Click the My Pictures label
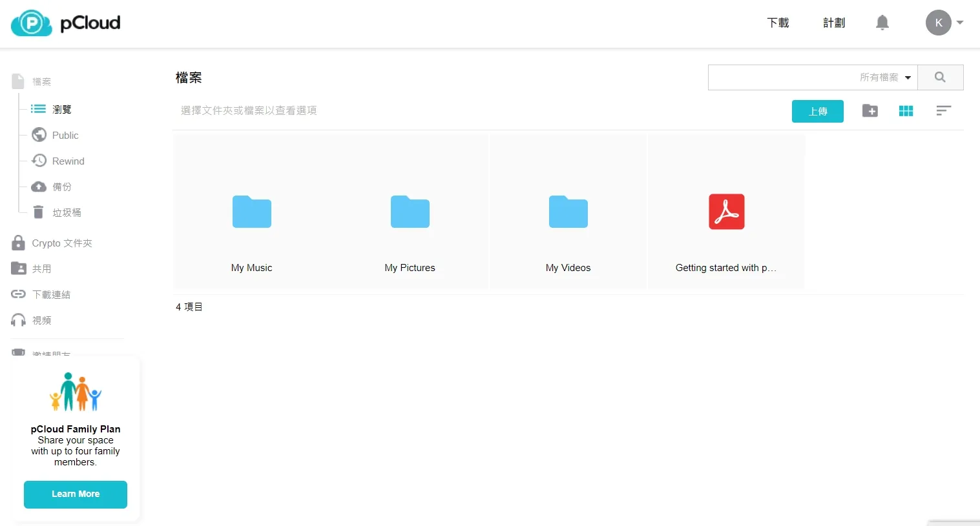This screenshot has width=980, height=526. click(x=410, y=268)
